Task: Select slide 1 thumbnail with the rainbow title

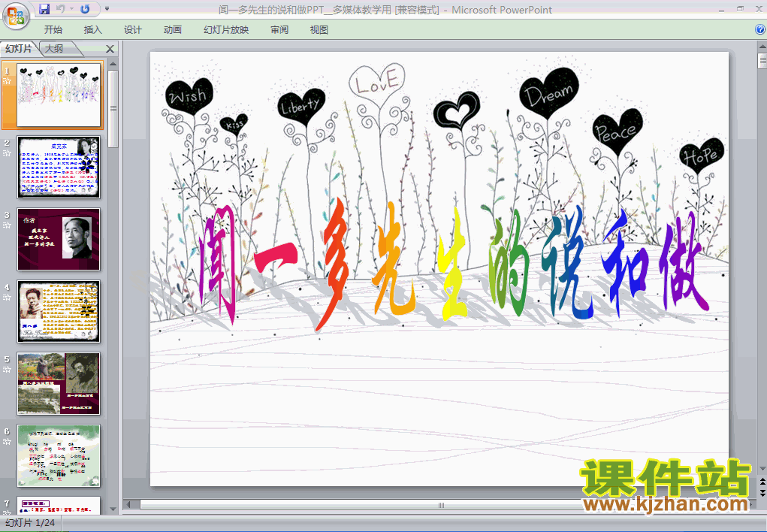Action: point(59,95)
